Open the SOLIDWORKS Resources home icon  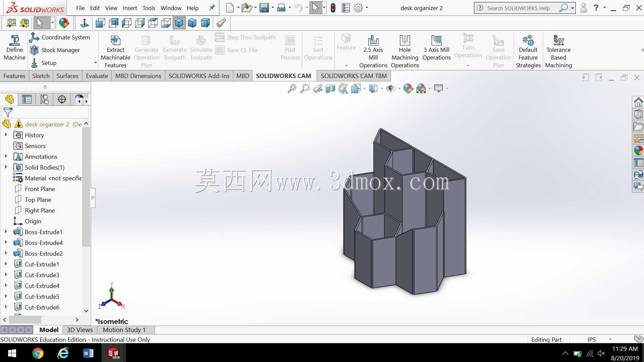638,102
